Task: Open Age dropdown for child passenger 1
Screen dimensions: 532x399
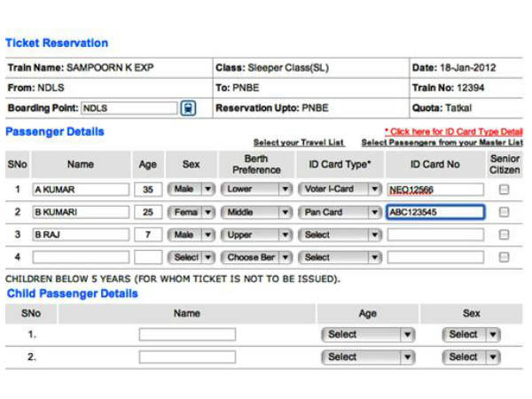Action: click(x=368, y=334)
